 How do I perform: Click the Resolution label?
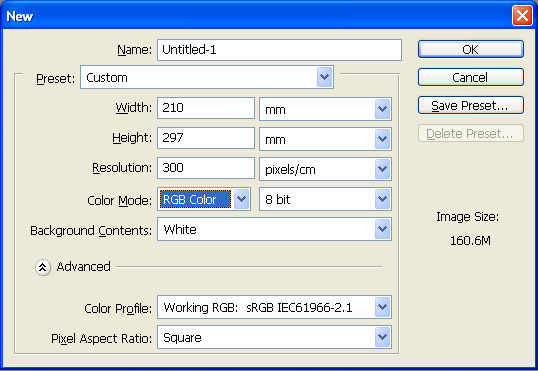coord(122,168)
